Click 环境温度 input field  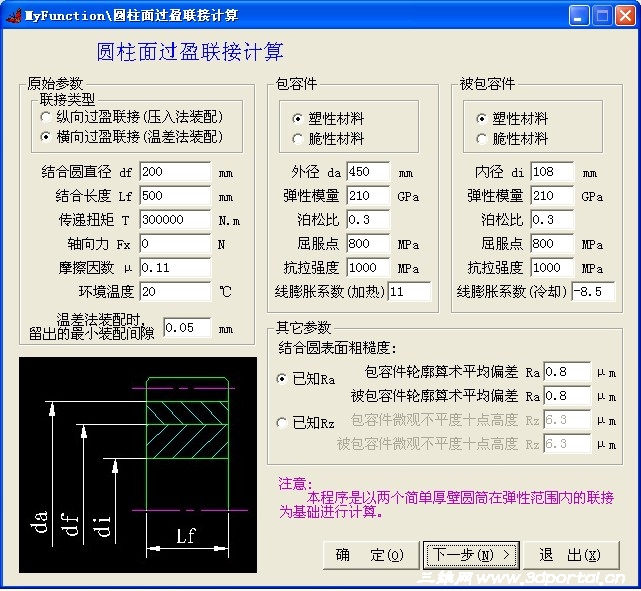click(x=175, y=292)
